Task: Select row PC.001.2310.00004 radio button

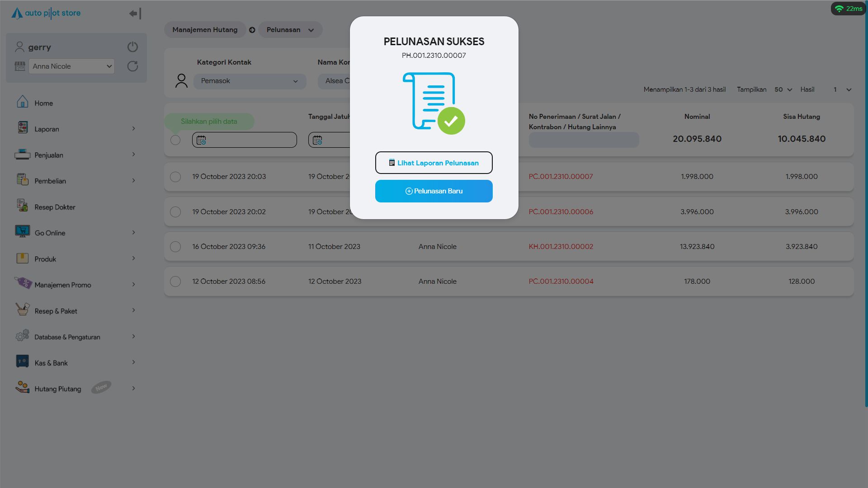Action: (x=175, y=282)
